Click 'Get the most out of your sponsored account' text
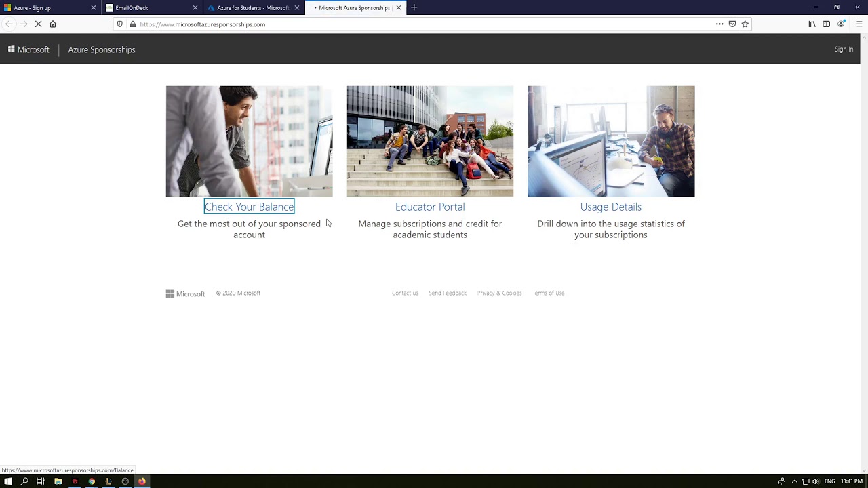The image size is (868, 488). 249,229
